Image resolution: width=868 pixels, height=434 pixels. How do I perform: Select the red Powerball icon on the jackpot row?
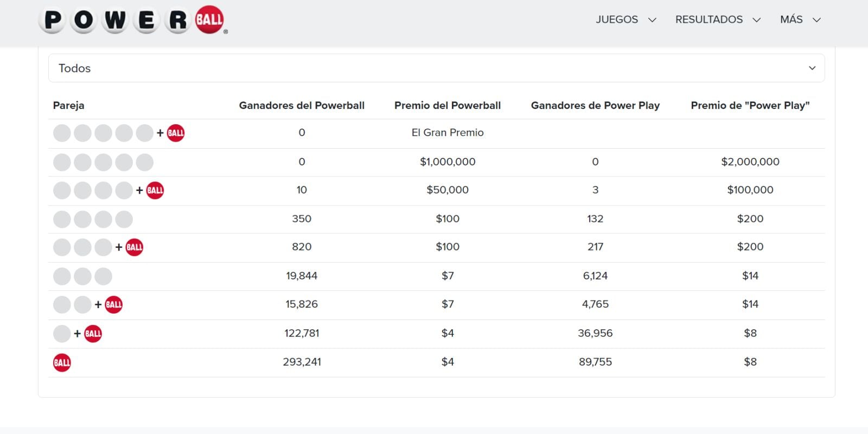click(x=175, y=132)
